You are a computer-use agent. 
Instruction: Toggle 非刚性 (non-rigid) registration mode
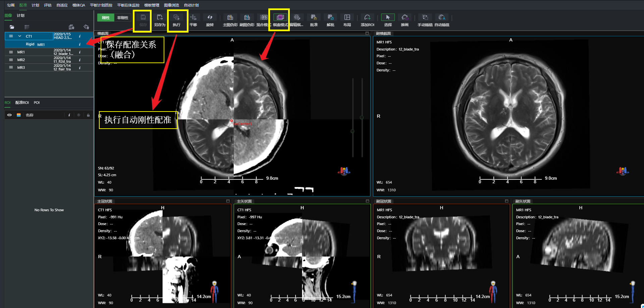click(123, 18)
